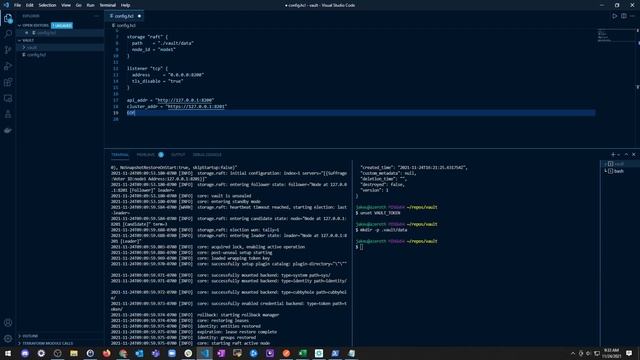Open OneNote from the taskbar

(x=221, y=353)
